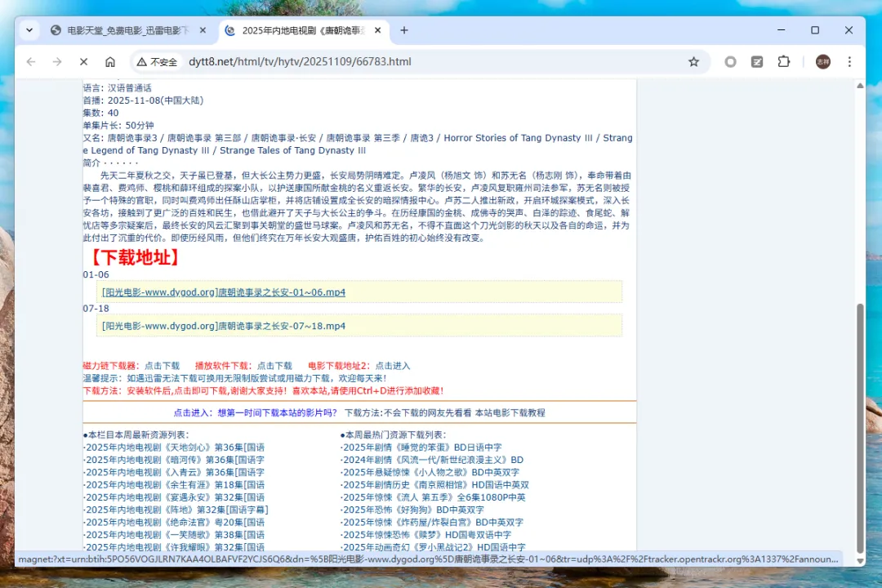Click the 单集片长: 50分钟 text line
882x588 pixels.
coord(118,125)
